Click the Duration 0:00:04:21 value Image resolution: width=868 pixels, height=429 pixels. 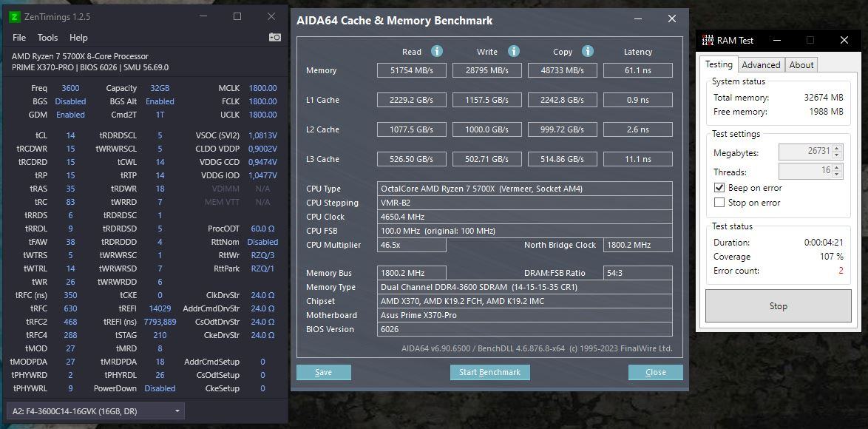click(824, 243)
